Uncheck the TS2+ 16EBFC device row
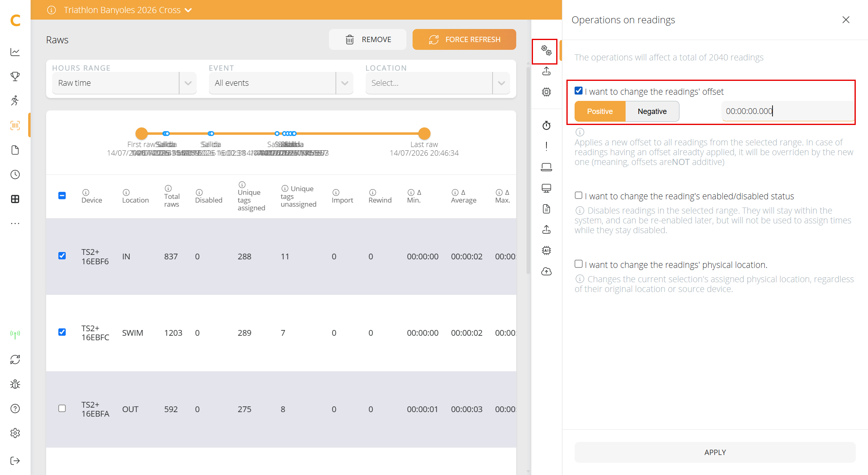This screenshot has width=868, height=475. tap(62, 332)
